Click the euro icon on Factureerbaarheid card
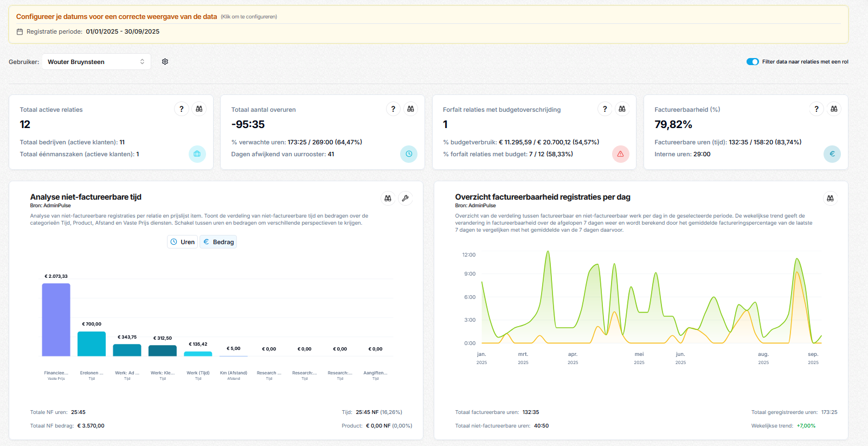The image size is (868, 446). point(832,154)
